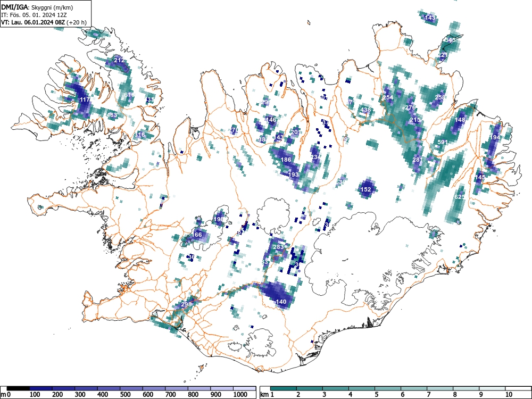
Task: Click the 'IT: Fös. 05. 01. 2024 12Z' line
Action: tap(34, 15)
